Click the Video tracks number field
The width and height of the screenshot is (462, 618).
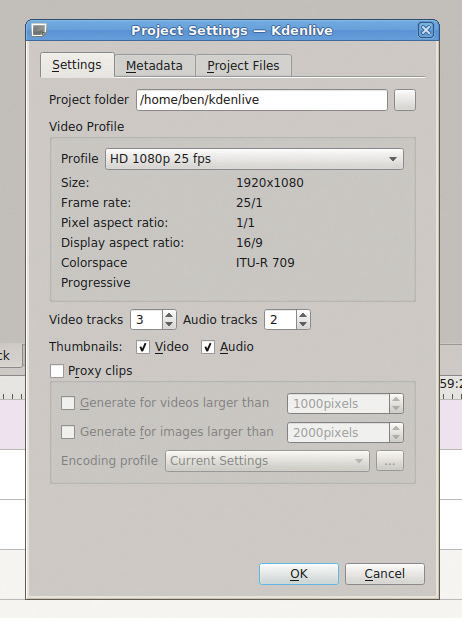[146, 320]
